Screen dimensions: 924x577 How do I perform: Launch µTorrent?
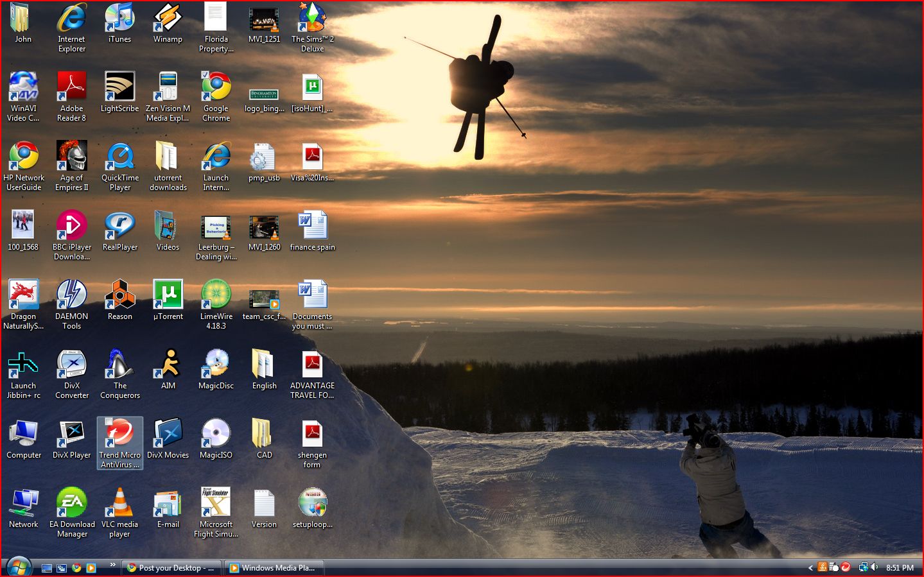[167, 293]
